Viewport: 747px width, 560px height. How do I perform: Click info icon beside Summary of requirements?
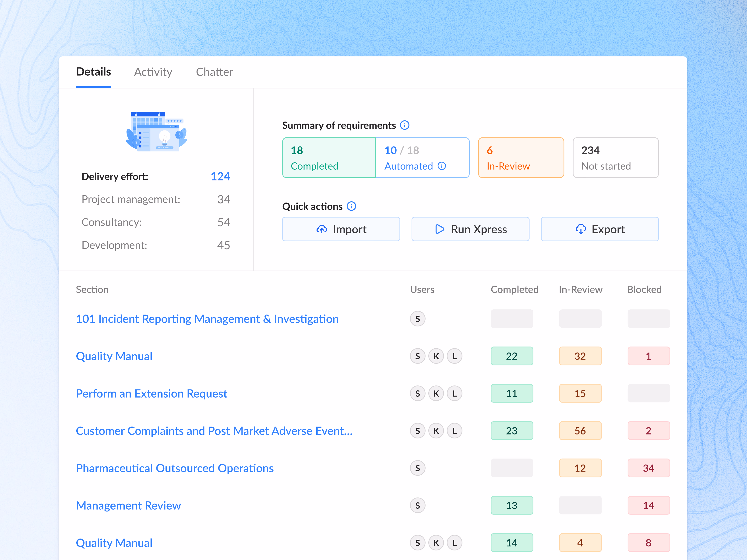pos(405,125)
